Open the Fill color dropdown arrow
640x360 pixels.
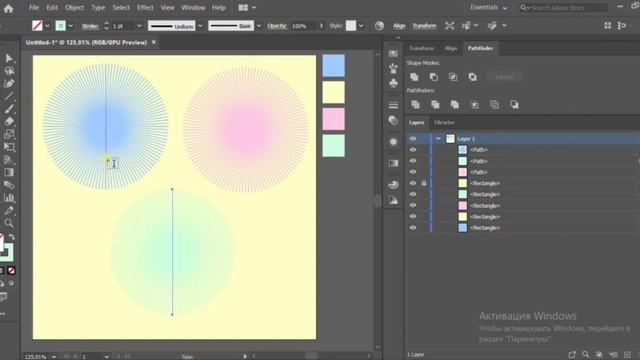tap(47, 26)
